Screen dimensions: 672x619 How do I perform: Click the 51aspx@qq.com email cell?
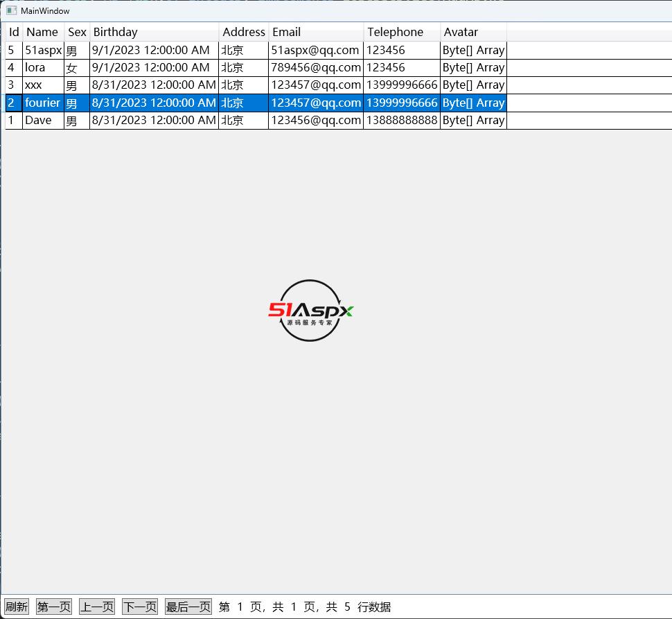click(x=315, y=50)
